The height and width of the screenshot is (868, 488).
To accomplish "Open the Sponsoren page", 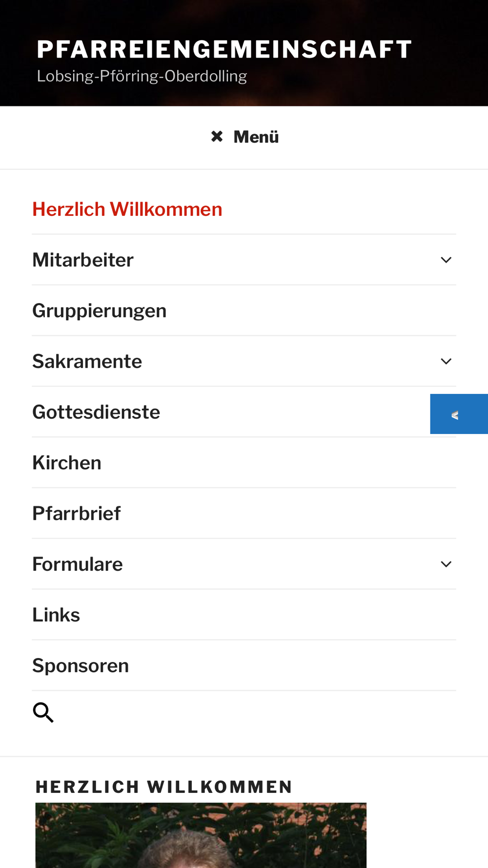I will pyautogui.click(x=81, y=666).
